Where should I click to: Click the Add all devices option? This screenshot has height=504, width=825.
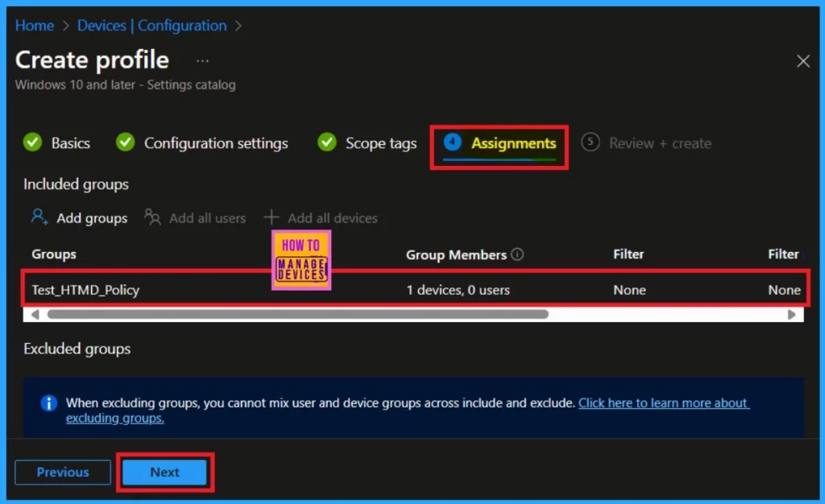[x=333, y=217]
